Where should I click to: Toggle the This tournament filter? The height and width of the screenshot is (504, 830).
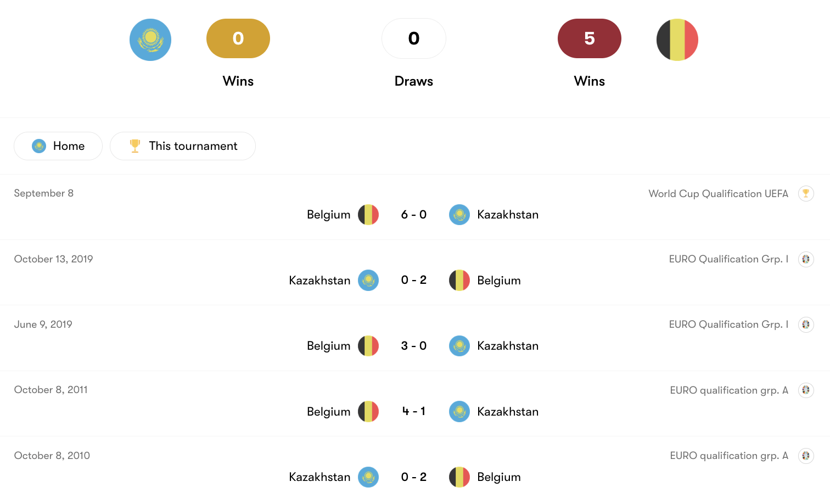[x=183, y=145]
